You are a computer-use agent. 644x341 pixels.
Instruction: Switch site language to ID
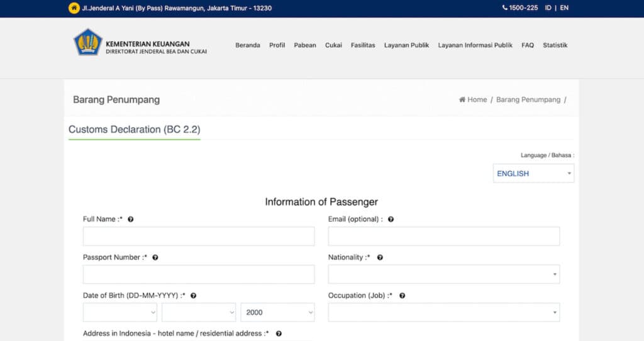548,8
